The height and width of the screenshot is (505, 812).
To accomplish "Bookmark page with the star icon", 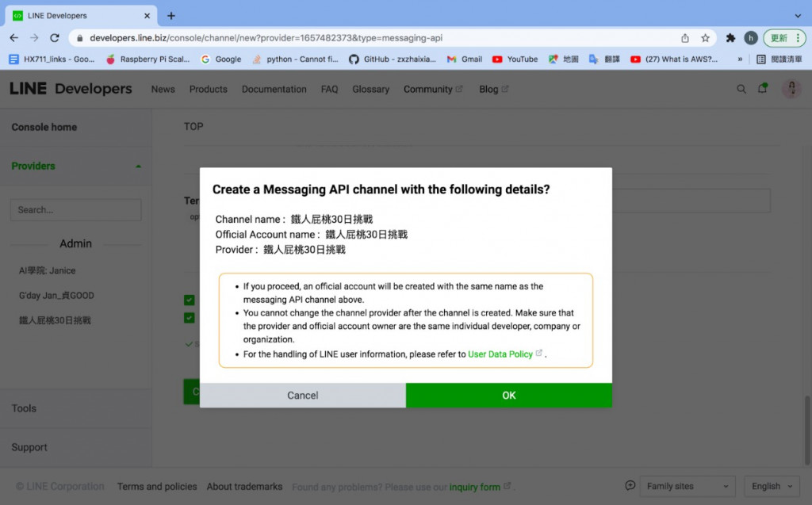I will click(x=705, y=38).
